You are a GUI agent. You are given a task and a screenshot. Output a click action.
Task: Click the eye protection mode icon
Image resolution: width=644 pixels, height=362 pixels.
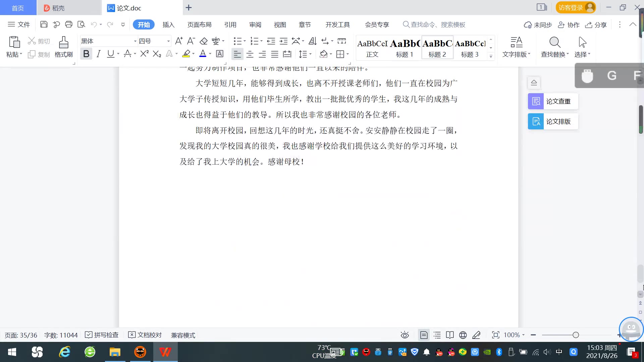[405, 335]
